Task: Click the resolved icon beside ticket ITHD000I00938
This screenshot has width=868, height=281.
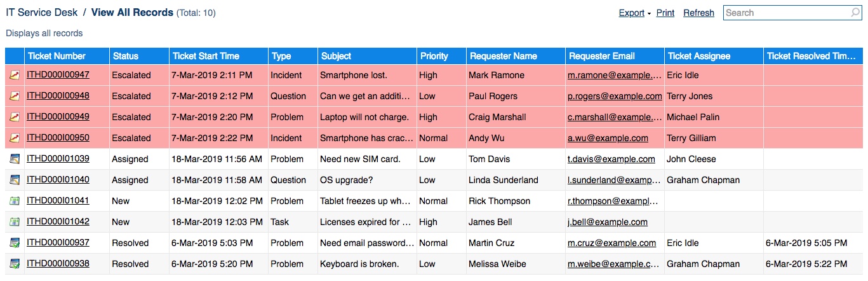Action: 15,264
